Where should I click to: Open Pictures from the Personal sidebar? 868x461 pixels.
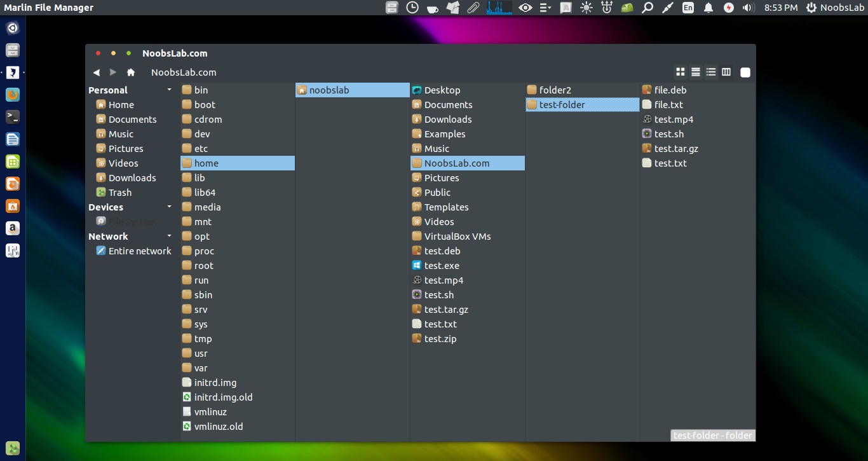click(119, 149)
